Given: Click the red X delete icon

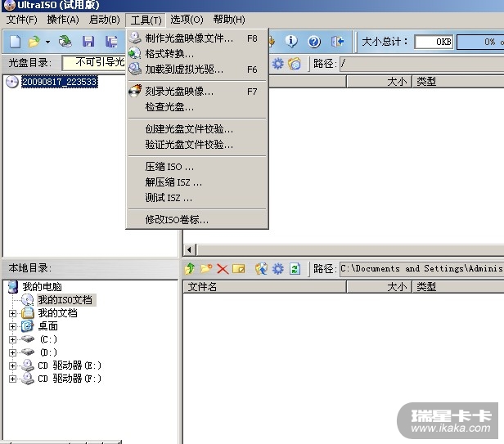Looking at the screenshot, I should click(223, 268).
